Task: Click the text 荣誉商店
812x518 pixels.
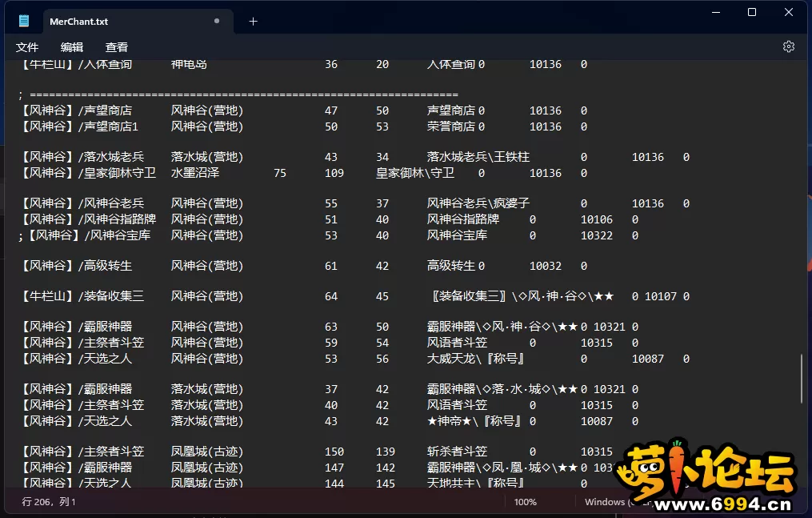Action: tap(450, 126)
